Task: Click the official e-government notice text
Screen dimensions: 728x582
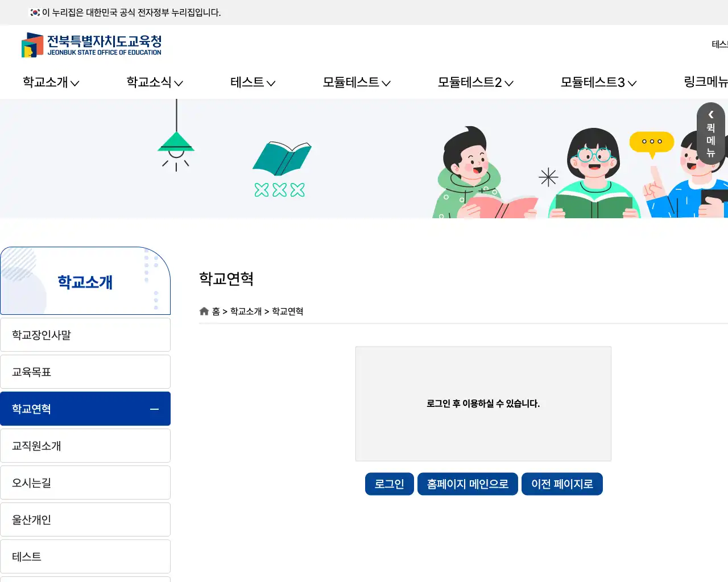Action: [x=131, y=13]
